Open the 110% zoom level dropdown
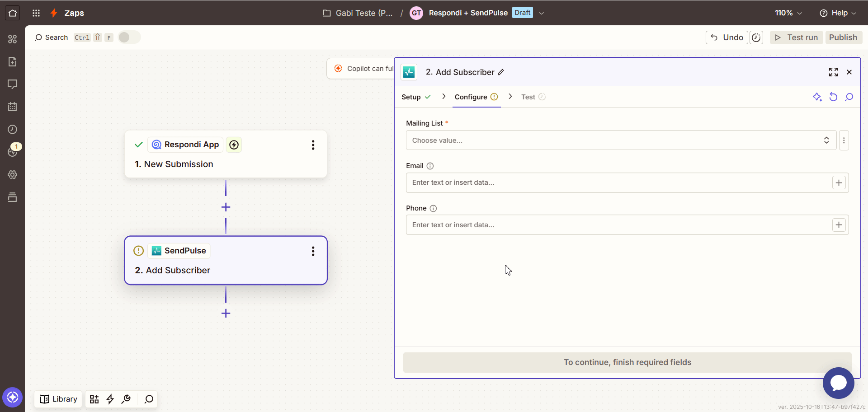The width and height of the screenshot is (868, 412). coord(788,13)
